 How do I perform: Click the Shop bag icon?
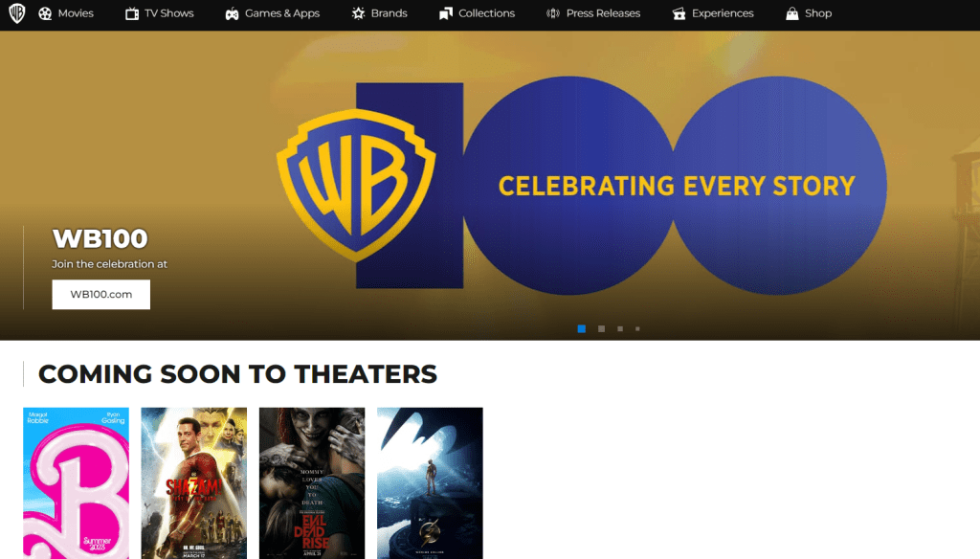(791, 13)
